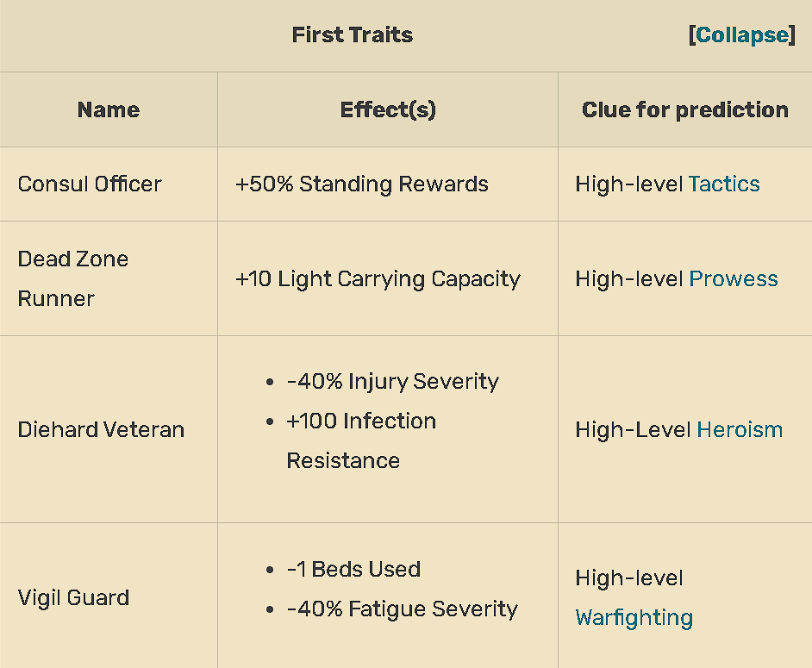The width and height of the screenshot is (812, 668).
Task: Select the -40% Fatigue Severity bullet
Action: point(402,609)
